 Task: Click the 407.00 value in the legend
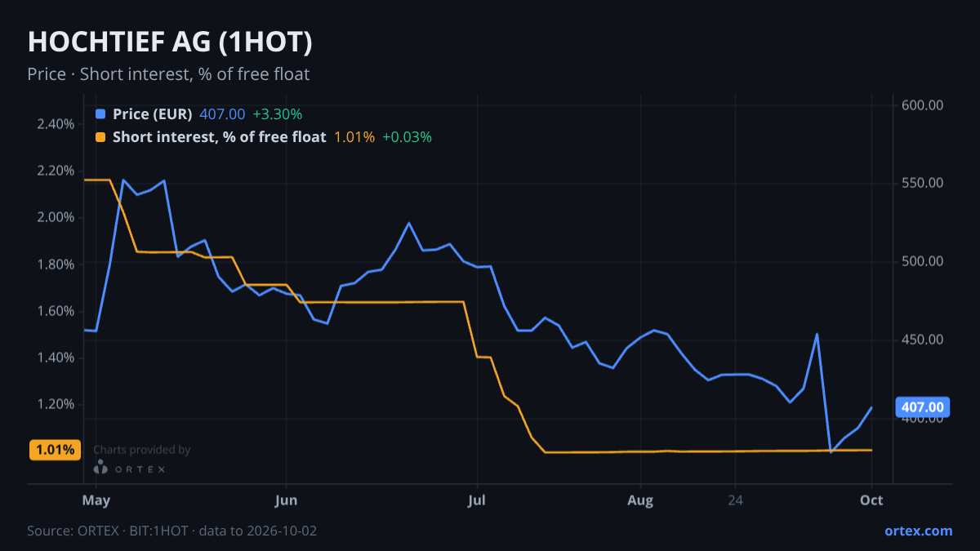[222, 113]
